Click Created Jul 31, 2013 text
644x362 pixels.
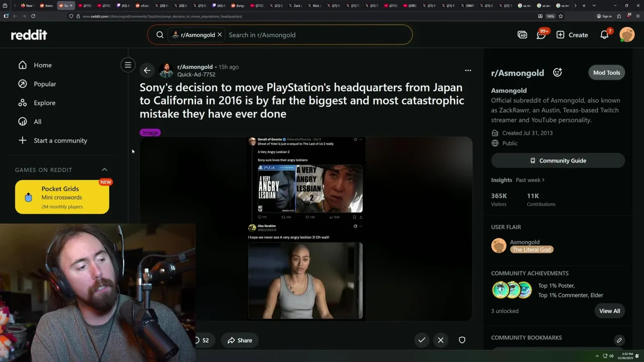tap(527, 133)
